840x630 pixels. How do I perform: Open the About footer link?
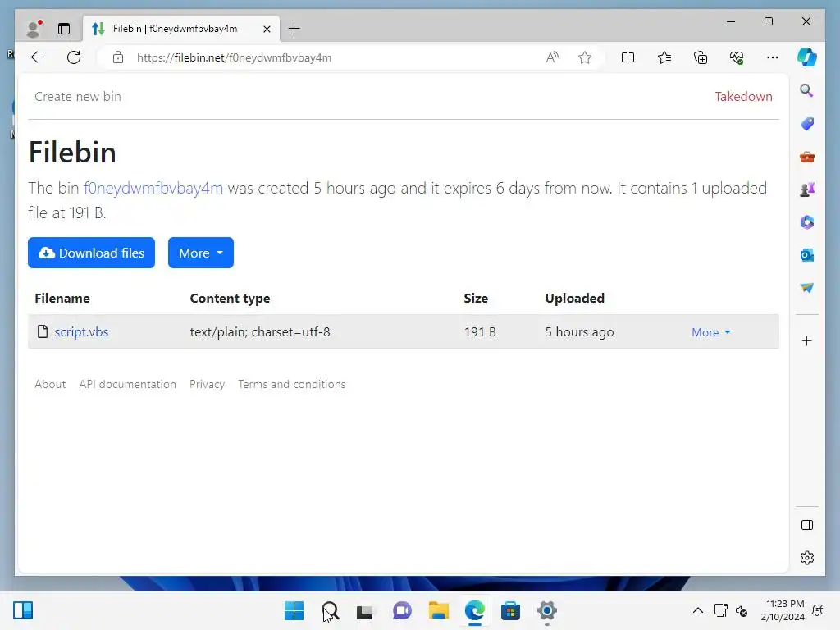point(50,384)
